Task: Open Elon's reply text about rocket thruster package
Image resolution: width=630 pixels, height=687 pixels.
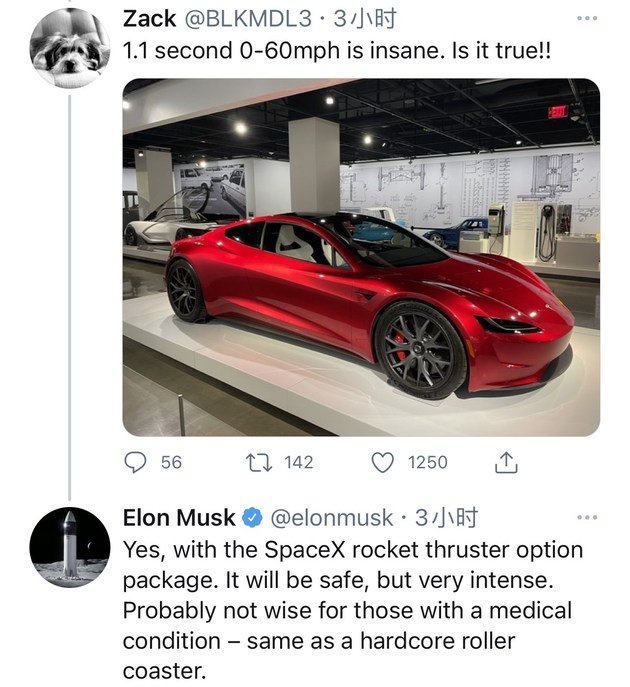Action: pos(353,610)
